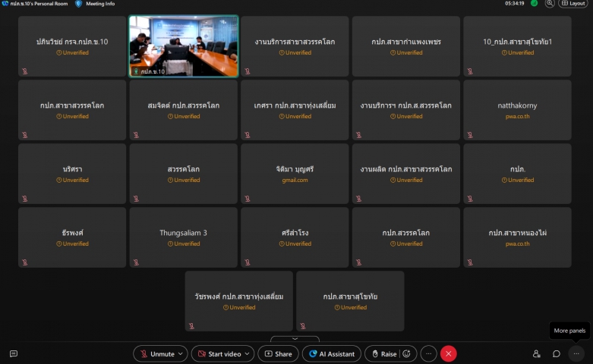Click the red leave meeting button
Screen dimensions: 593x364
449,353
